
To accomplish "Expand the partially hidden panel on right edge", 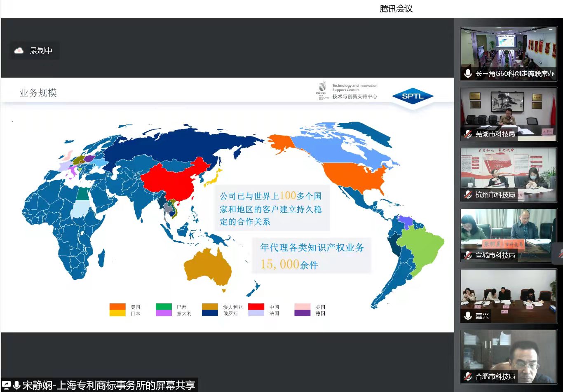I will coord(560,254).
